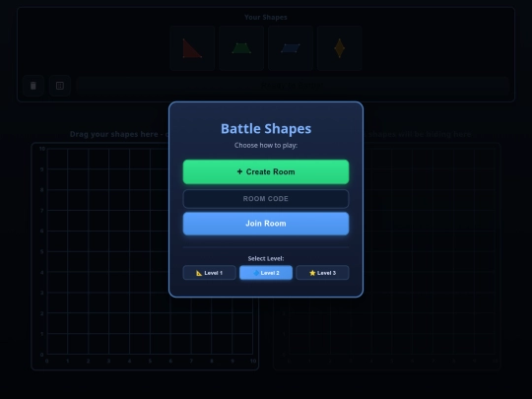Click the blue Join Room button
The height and width of the screenshot is (399, 532).
(266, 224)
